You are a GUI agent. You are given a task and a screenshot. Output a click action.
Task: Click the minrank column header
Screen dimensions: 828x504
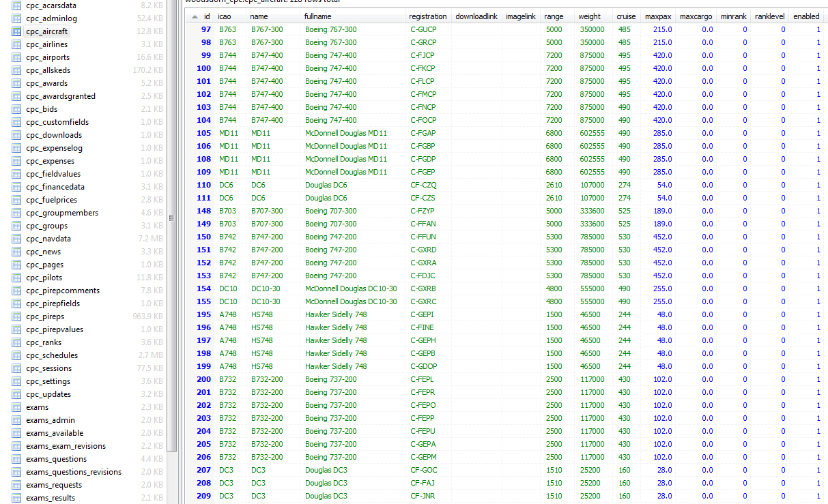click(734, 16)
